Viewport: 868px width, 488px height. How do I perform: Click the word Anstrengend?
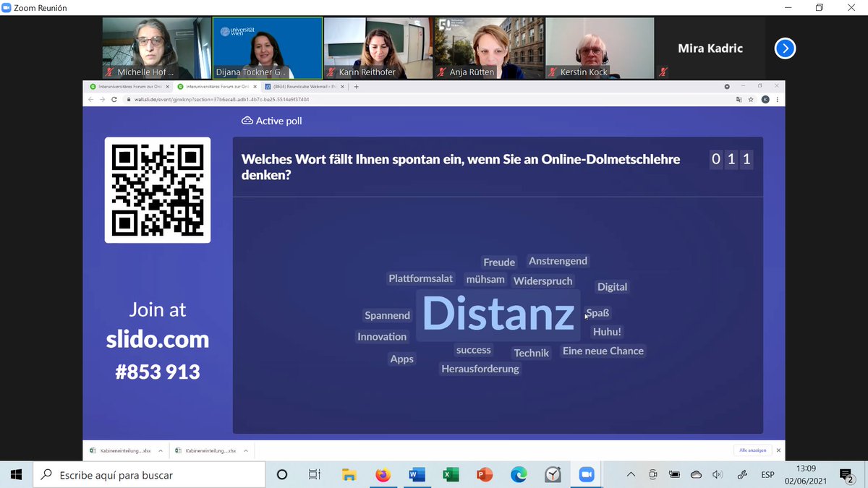tap(558, 261)
